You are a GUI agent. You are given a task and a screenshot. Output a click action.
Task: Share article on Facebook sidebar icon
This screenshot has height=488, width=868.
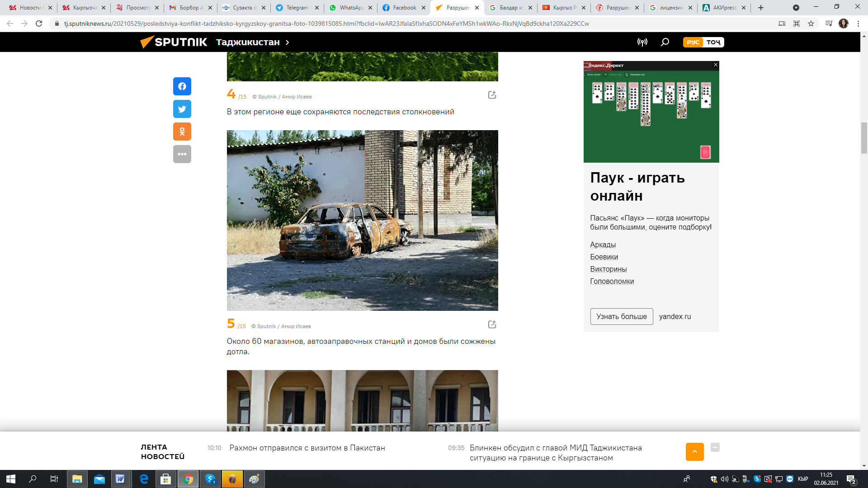(x=182, y=86)
